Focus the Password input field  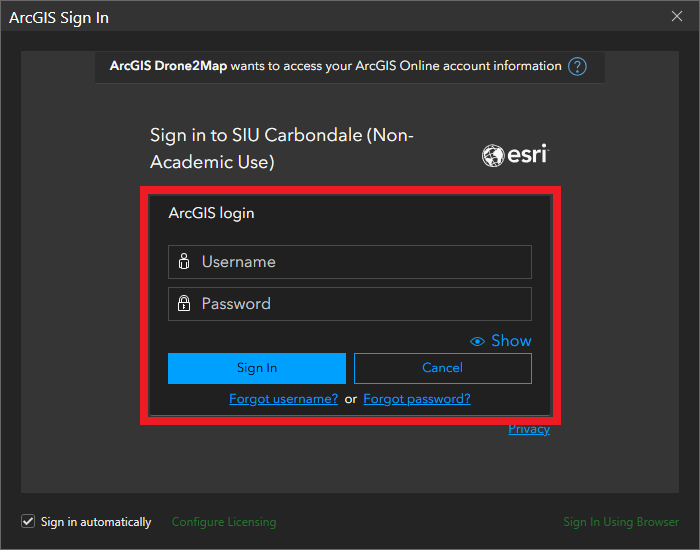pos(360,304)
